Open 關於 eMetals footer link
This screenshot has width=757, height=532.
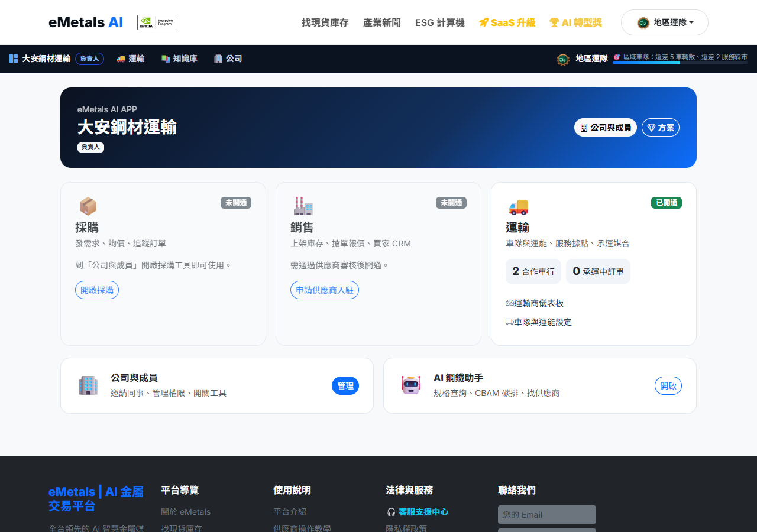(186, 512)
